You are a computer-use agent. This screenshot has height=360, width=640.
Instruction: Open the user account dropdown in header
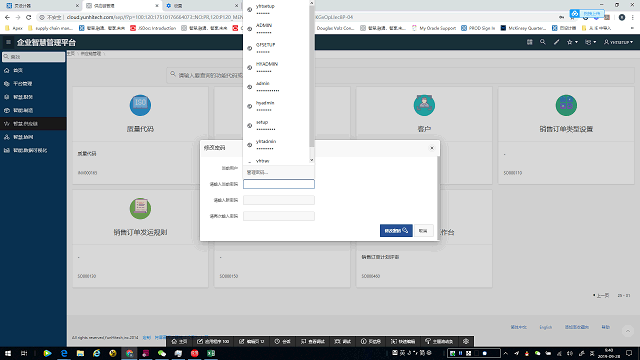(x=618, y=42)
